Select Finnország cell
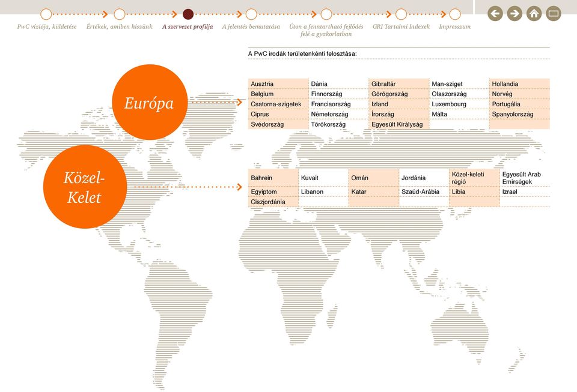Image resolution: width=577 pixels, height=392 pixels. click(338, 94)
